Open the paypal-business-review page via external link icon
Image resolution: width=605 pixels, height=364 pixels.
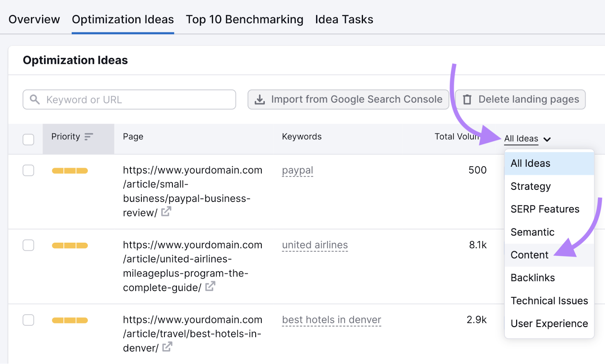tap(166, 212)
